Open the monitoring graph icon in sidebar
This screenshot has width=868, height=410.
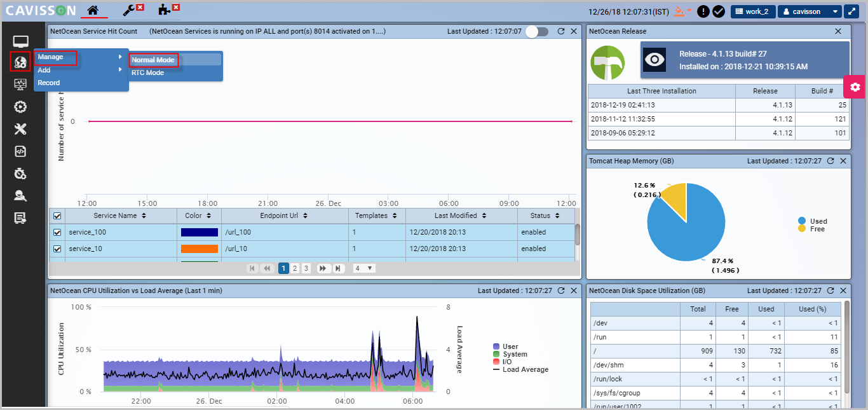pyautogui.click(x=20, y=84)
